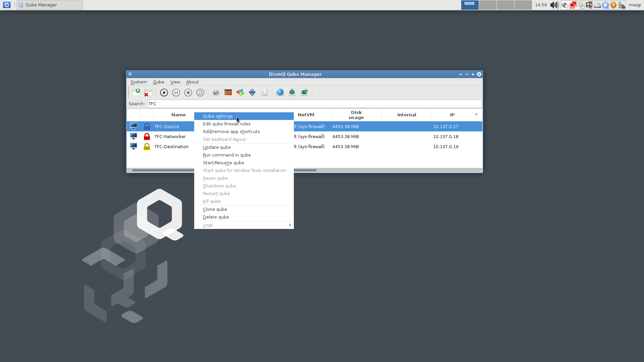The height and width of the screenshot is (362, 644).
Task: Click the Global settings globe icon
Action: pos(280,93)
